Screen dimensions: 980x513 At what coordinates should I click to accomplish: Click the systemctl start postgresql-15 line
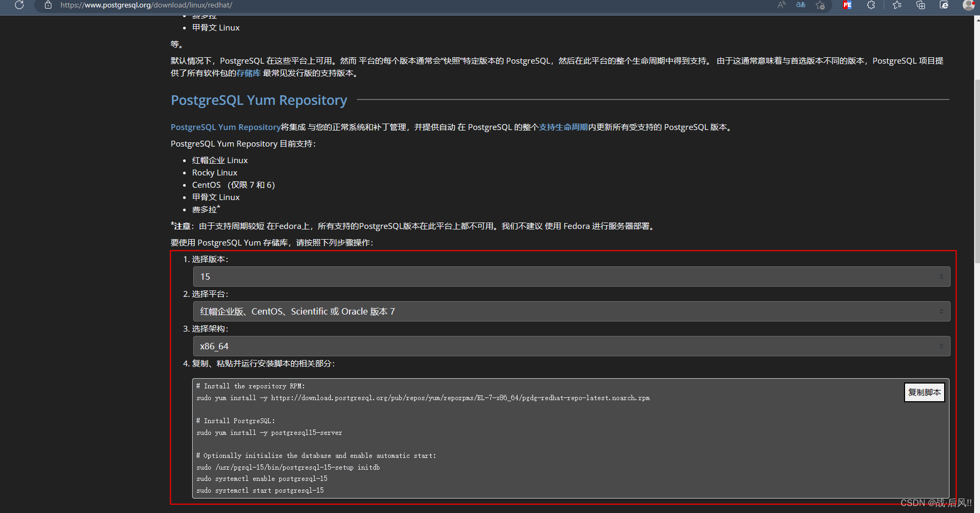click(260, 491)
